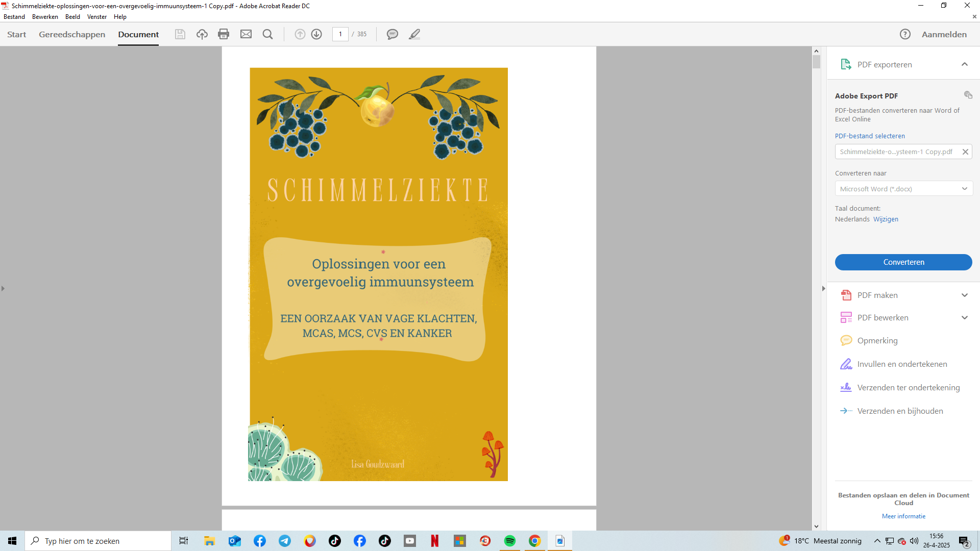Switch to the Gereedschappen tab

(72, 34)
